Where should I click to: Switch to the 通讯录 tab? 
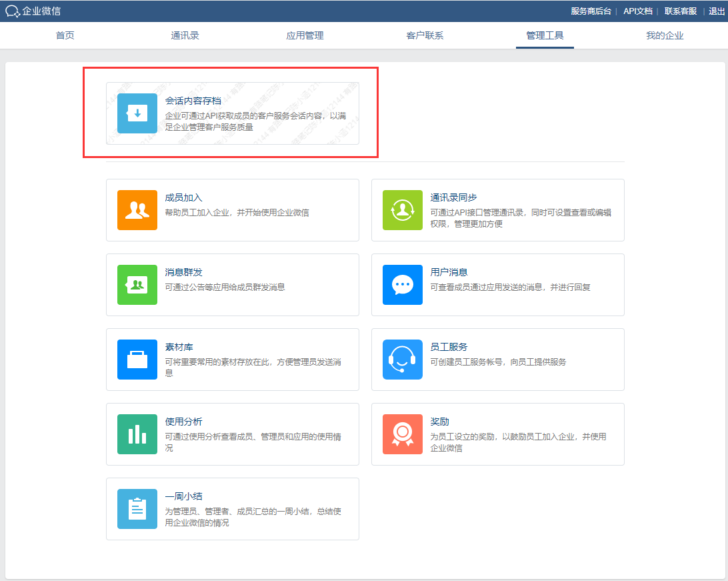[185, 35]
